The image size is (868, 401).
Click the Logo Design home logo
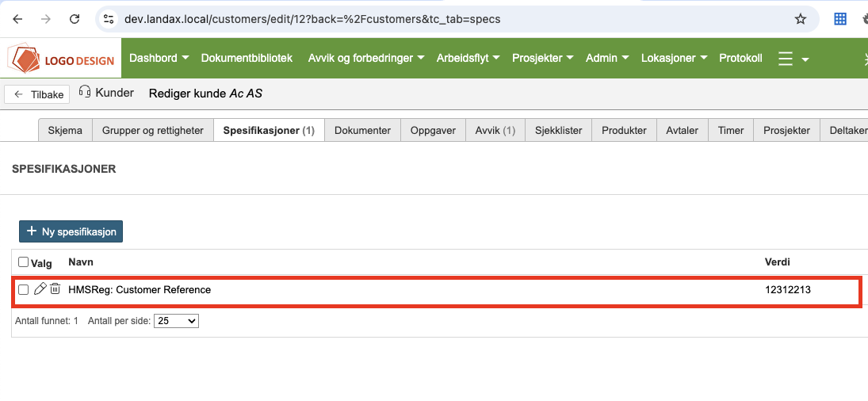click(62, 59)
